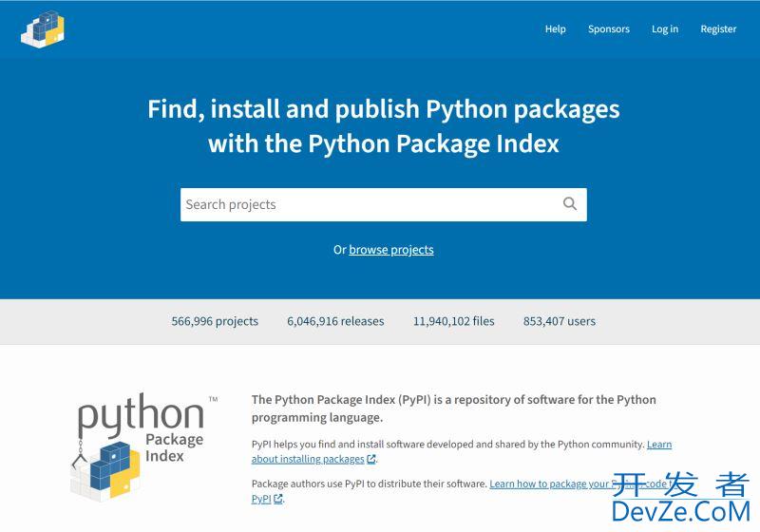The image size is (760, 532).
Task: Click the '11,940,102 files' statistic
Action: (x=453, y=321)
